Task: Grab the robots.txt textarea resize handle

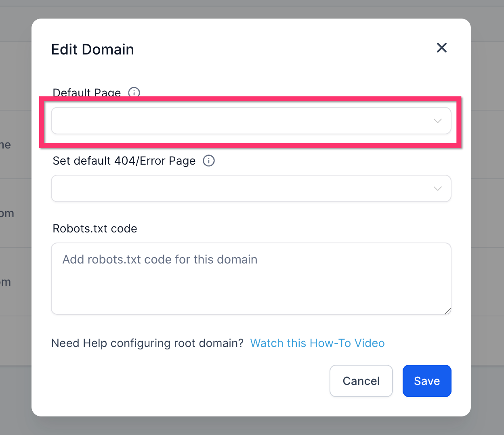Action: pos(447,311)
